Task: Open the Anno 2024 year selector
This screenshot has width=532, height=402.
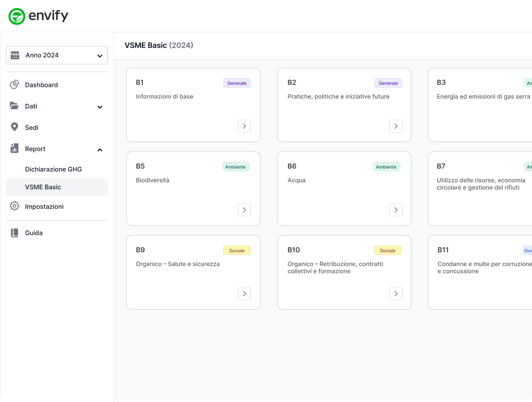Action: 57,55
